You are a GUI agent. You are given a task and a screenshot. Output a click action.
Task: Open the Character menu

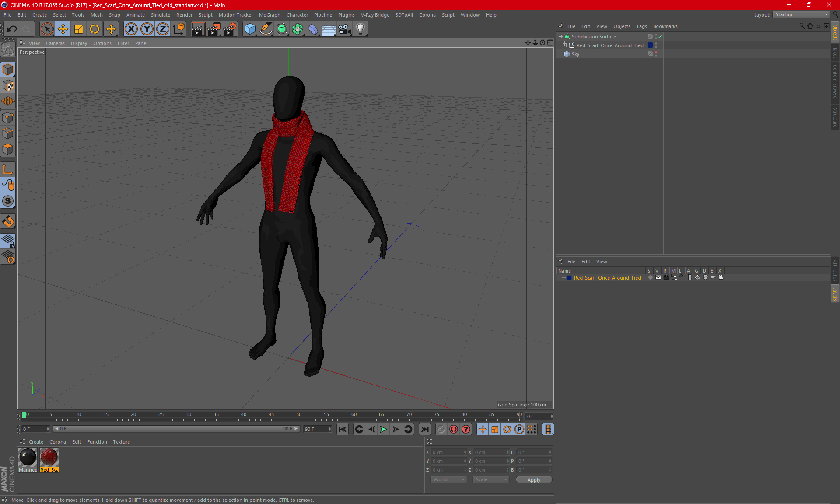[297, 15]
